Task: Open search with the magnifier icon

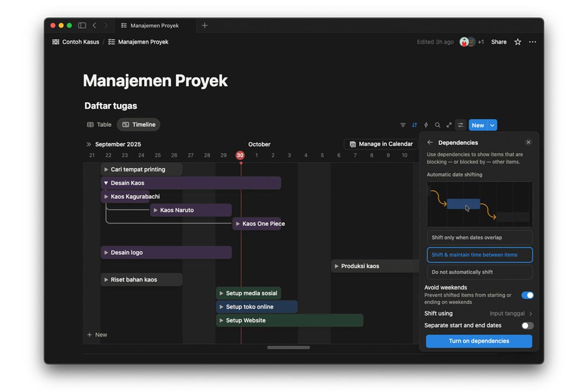Action: pyautogui.click(x=437, y=125)
